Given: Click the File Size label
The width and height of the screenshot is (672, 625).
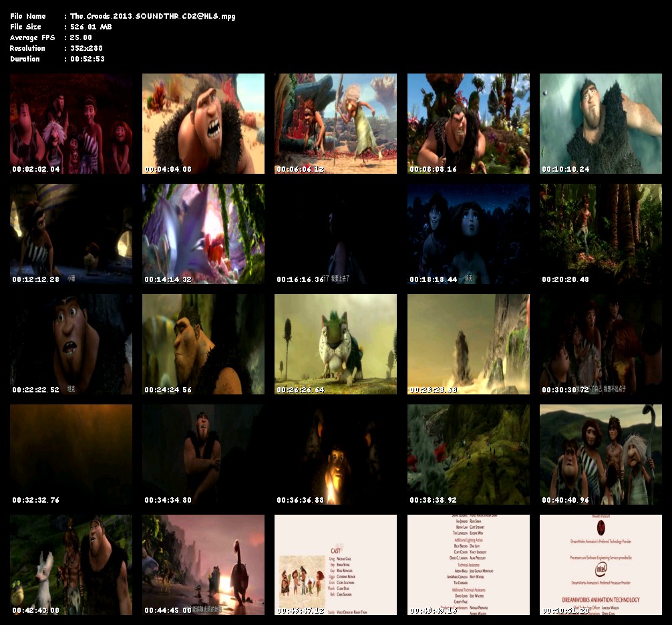Looking at the screenshot, I should point(25,27).
